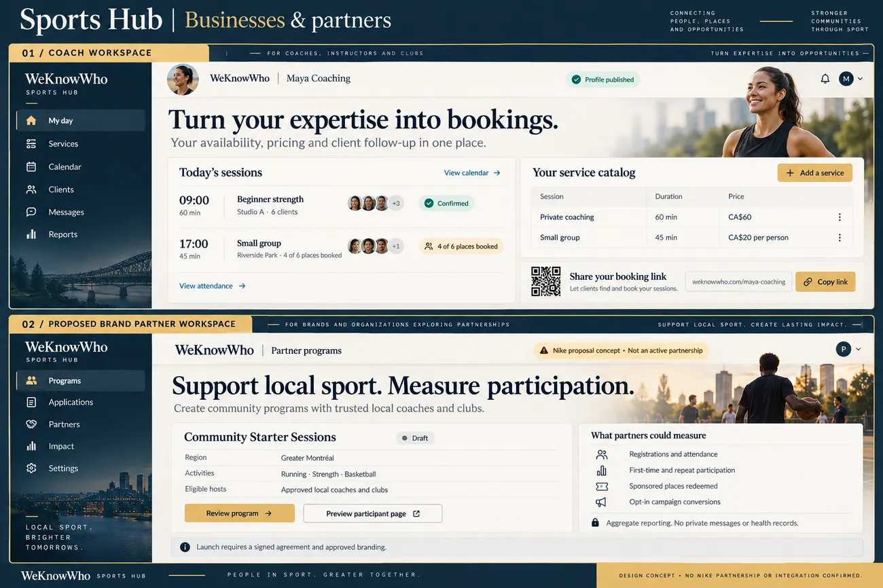Click the list icon beside Services
This screenshot has width=883, height=588.
31,143
